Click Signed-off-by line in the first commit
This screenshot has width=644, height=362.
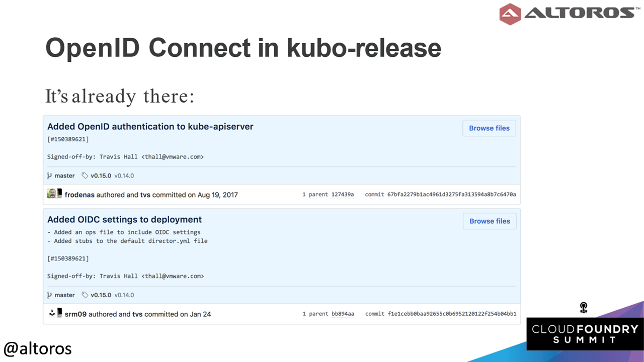pos(126,157)
